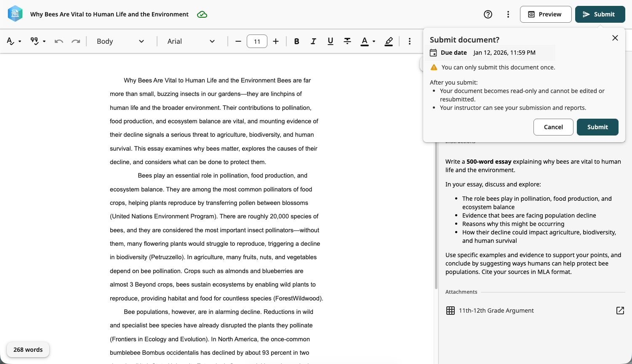Click the cloud saved status icon

coord(202,14)
